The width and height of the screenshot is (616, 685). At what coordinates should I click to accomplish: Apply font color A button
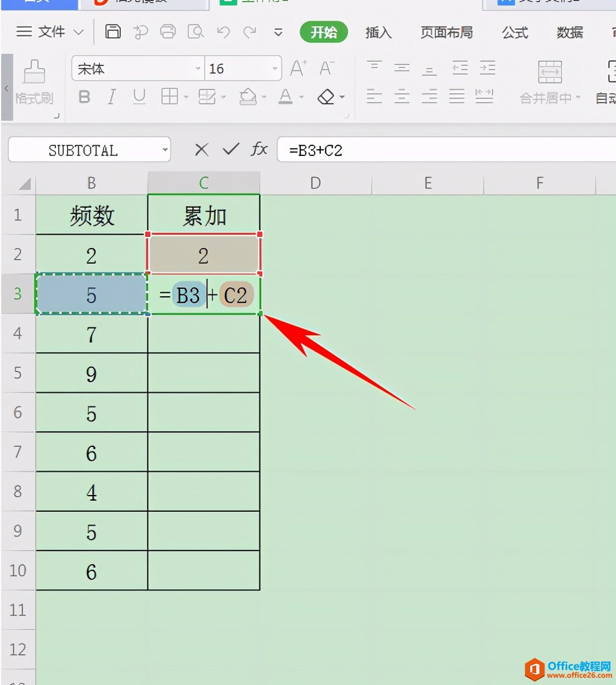click(286, 97)
